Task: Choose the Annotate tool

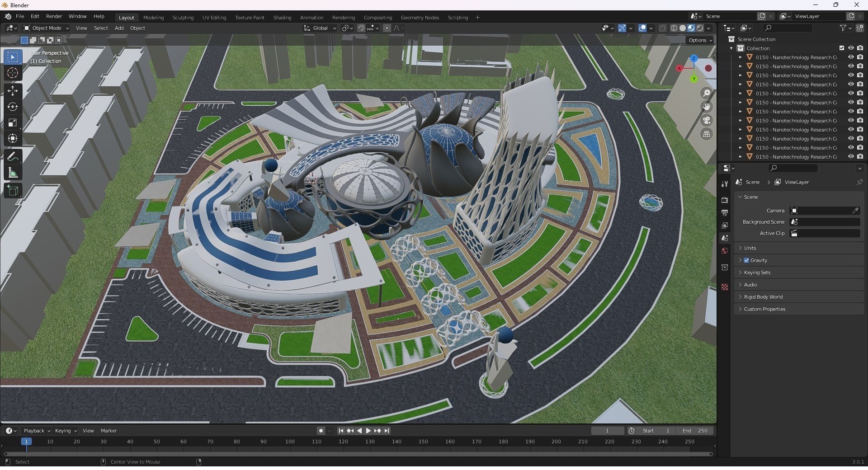Action: pos(13,155)
